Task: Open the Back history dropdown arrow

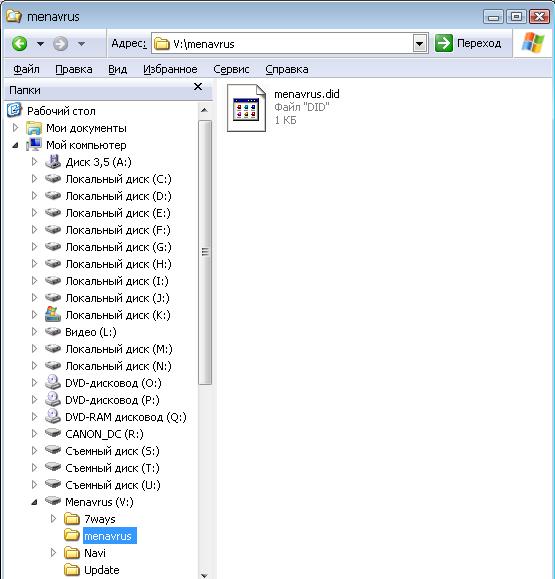Action: (40, 44)
